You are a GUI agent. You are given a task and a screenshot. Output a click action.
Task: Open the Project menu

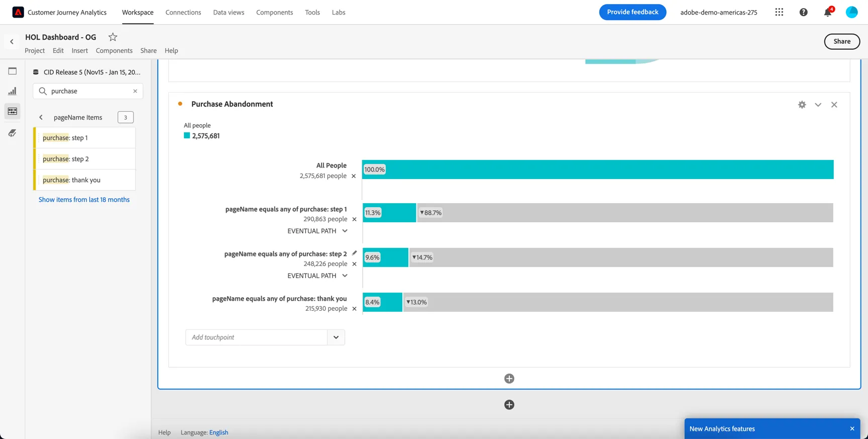[35, 51]
